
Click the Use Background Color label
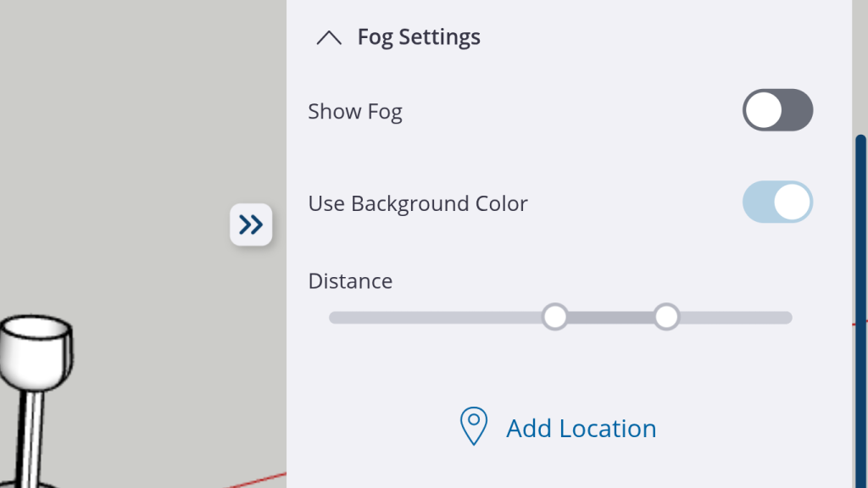[x=417, y=204]
